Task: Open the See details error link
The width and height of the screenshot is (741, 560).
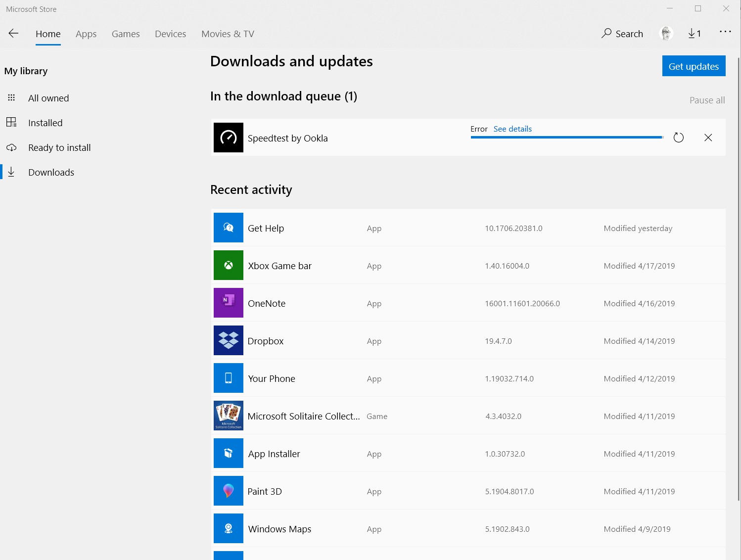Action: point(512,129)
